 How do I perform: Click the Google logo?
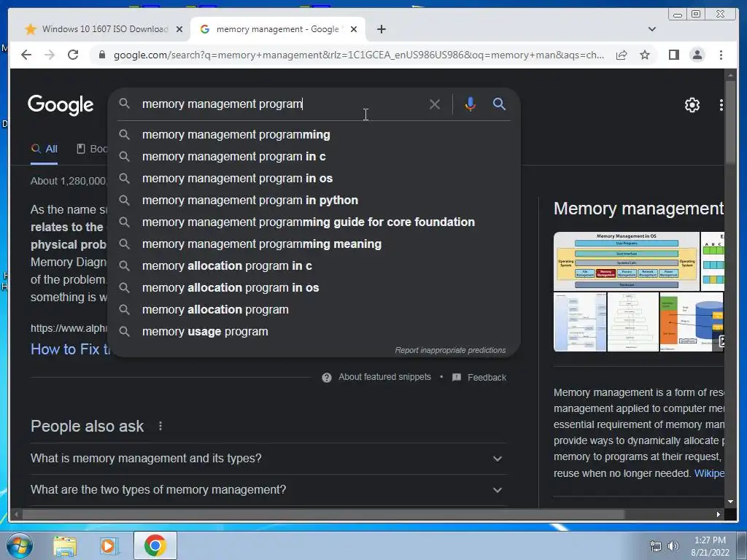coord(61,105)
